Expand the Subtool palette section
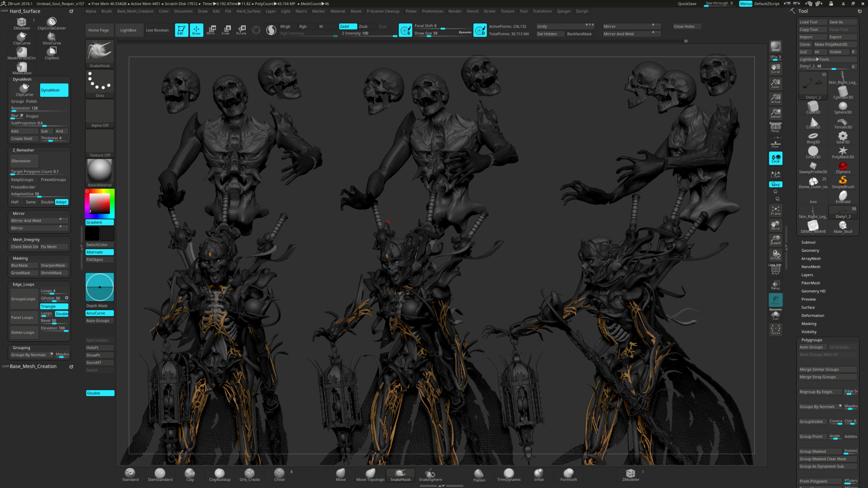 [x=808, y=242]
